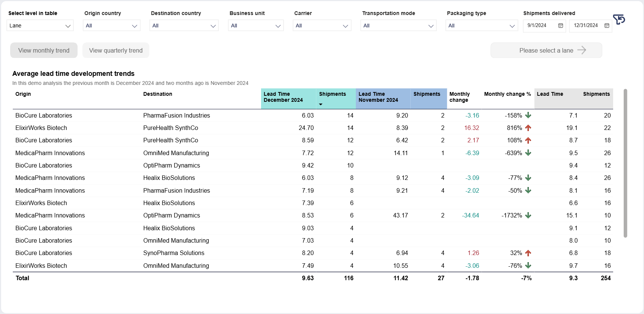Screen dimensions: 644x314
Task: Click the logo icon beside the date filters
Action: 619,19
